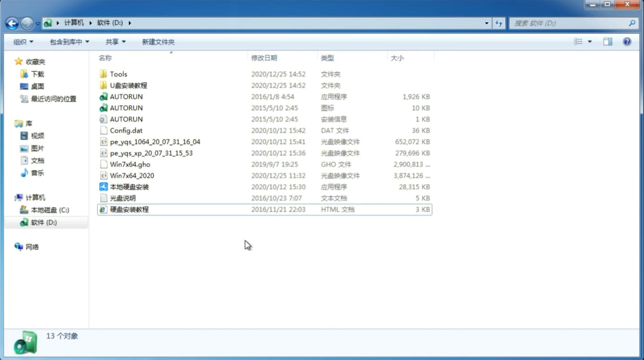Open pe_yqs_1064_20_07_31_16_04 image
644x360 pixels.
(155, 142)
